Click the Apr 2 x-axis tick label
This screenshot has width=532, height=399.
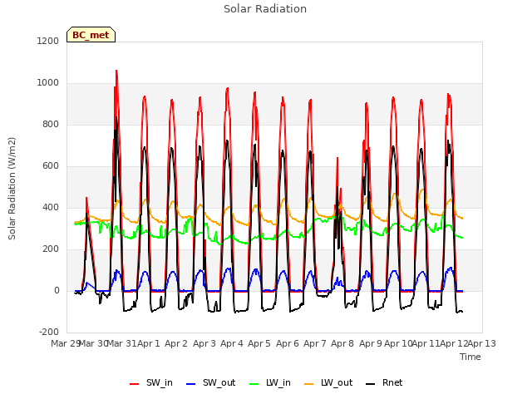pos(176,343)
